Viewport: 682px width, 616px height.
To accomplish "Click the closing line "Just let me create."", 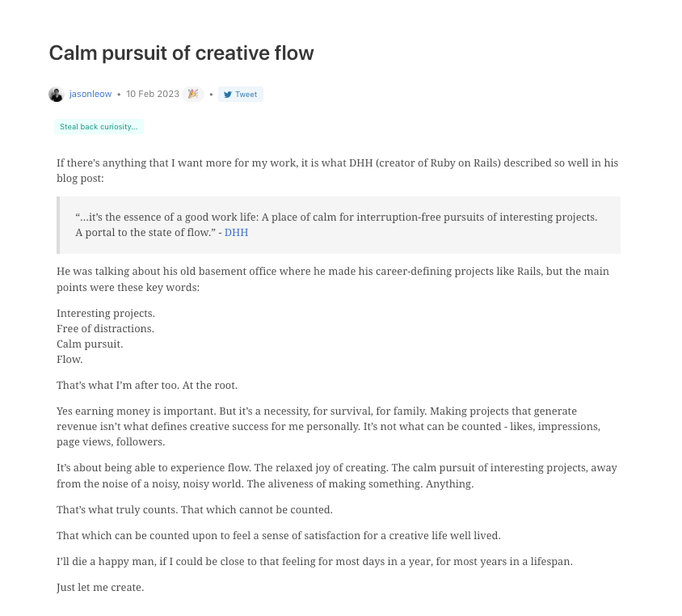I will coord(100,587).
